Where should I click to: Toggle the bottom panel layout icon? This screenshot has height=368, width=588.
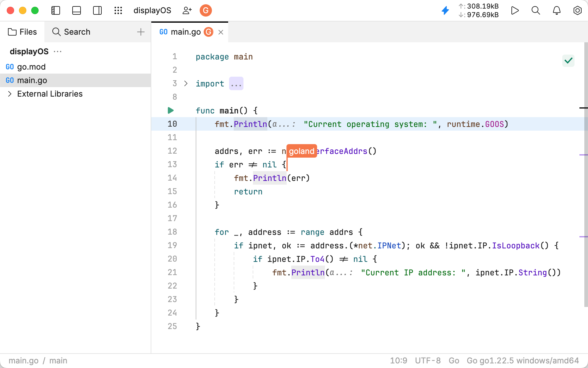click(x=77, y=10)
